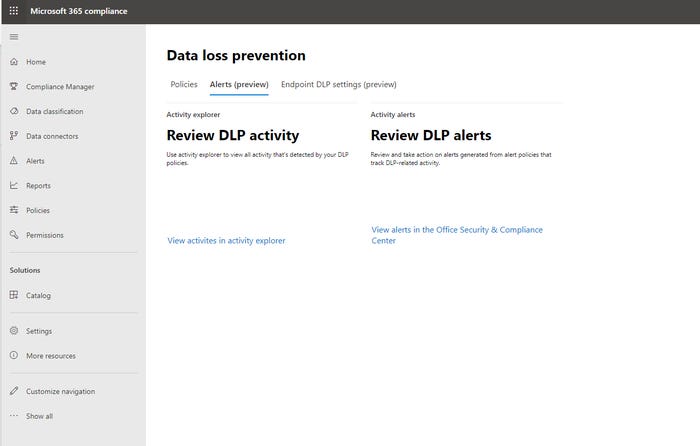Screen dimensions: 700x446
Task: Switch to the Policies tab
Action: tap(184, 85)
